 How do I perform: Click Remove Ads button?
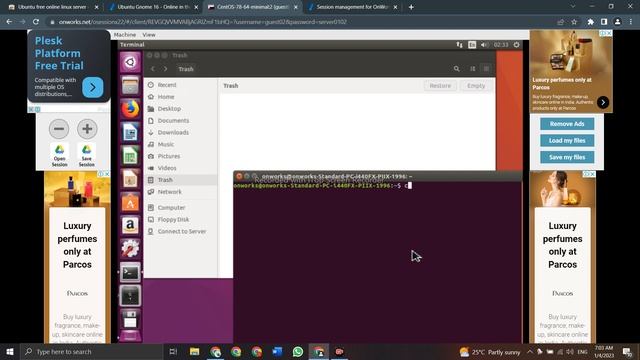(567, 124)
